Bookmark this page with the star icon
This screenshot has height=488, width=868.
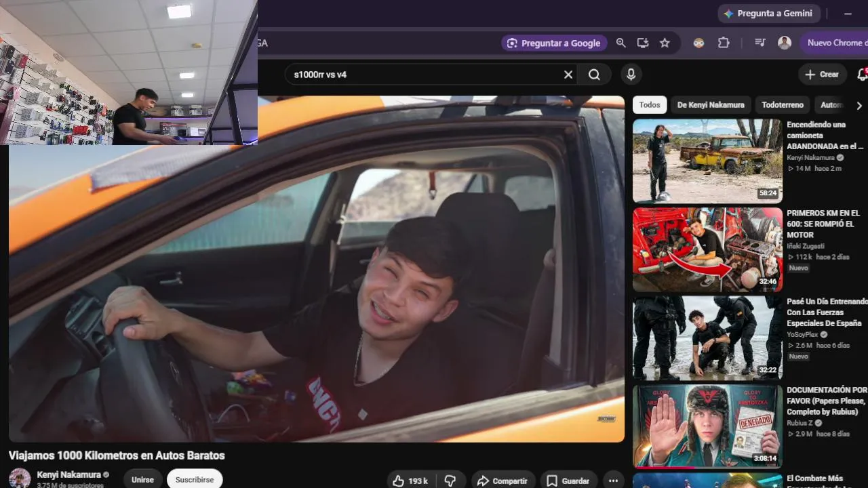(x=665, y=43)
